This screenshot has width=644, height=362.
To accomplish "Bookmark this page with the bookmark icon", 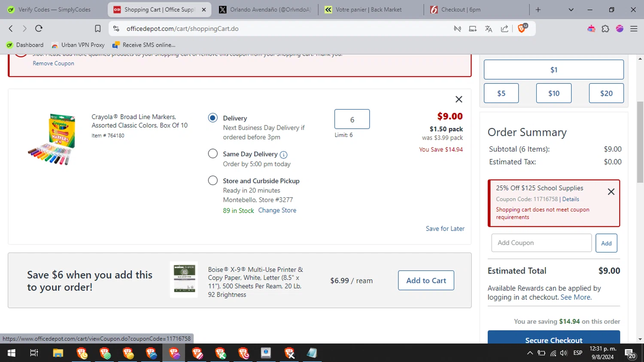I will pyautogui.click(x=98, y=28).
